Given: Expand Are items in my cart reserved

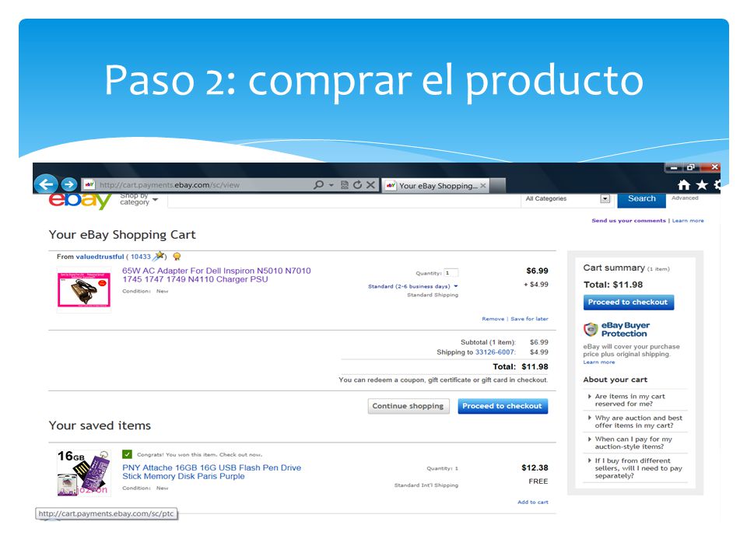Looking at the screenshot, I should click(630, 400).
